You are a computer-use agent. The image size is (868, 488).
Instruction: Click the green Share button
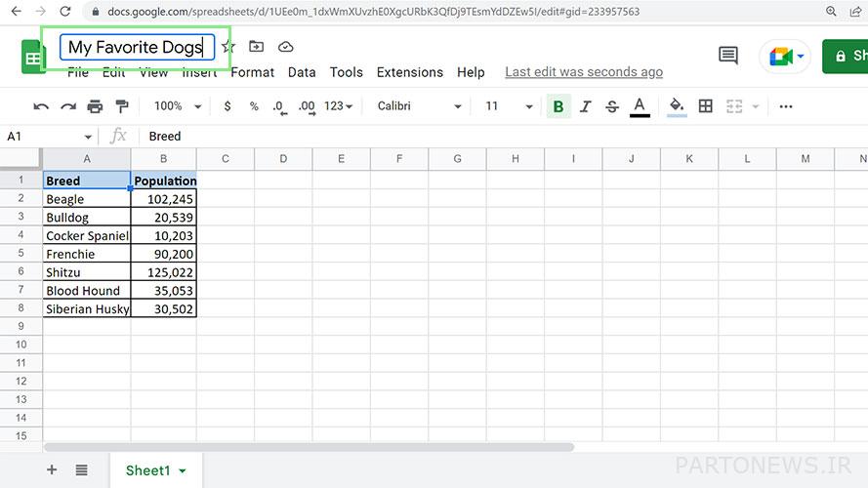pos(845,56)
